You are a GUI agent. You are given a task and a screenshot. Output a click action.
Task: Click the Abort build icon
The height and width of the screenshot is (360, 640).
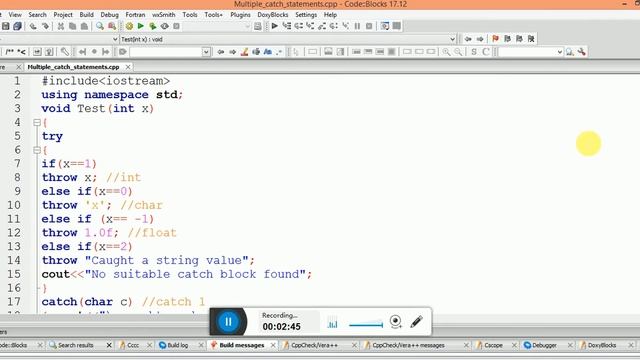coord(176,26)
